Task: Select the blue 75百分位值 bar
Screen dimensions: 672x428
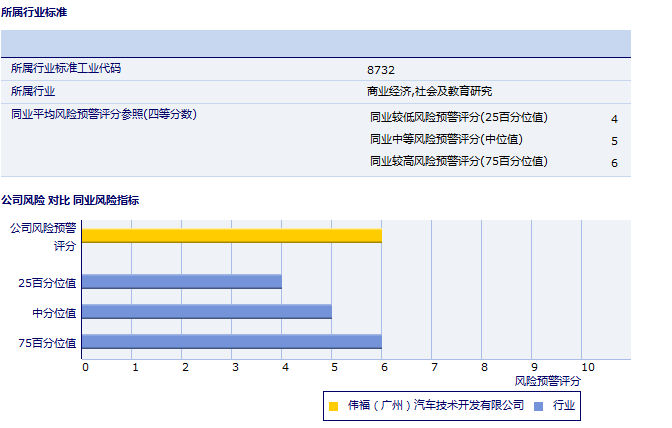Action: pyautogui.click(x=231, y=342)
